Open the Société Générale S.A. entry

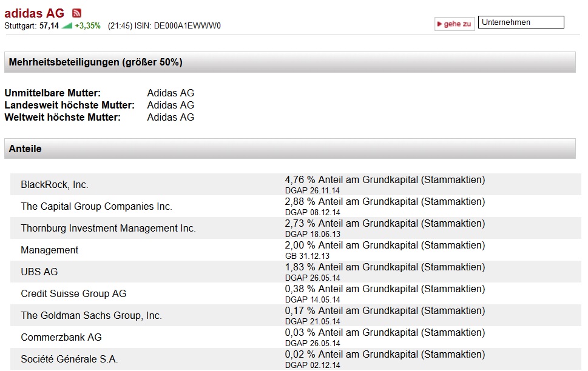(69, 359)
